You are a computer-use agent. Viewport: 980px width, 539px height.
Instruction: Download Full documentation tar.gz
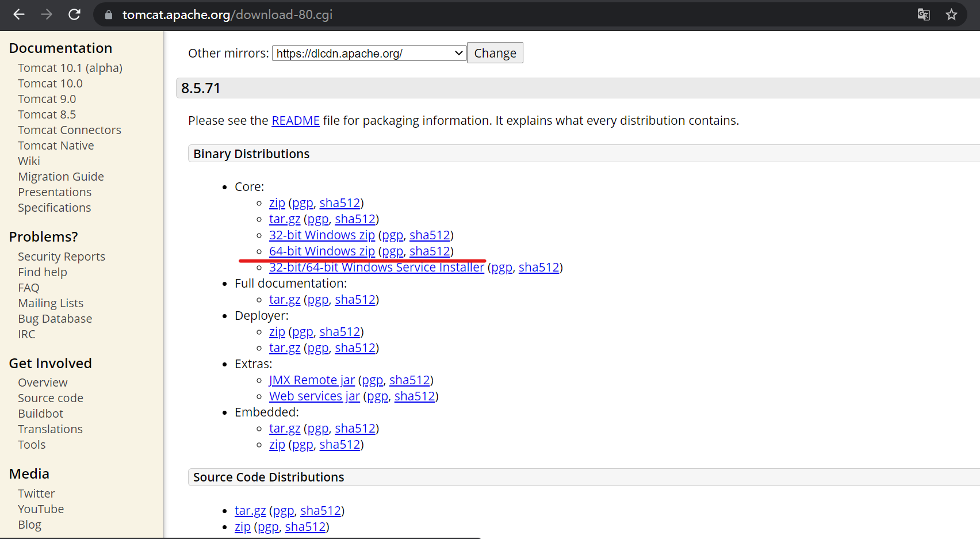click(285, 300)
